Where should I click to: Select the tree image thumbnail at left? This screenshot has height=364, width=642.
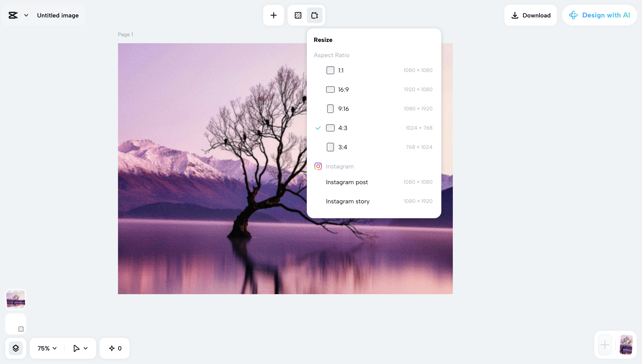[16, 299]
